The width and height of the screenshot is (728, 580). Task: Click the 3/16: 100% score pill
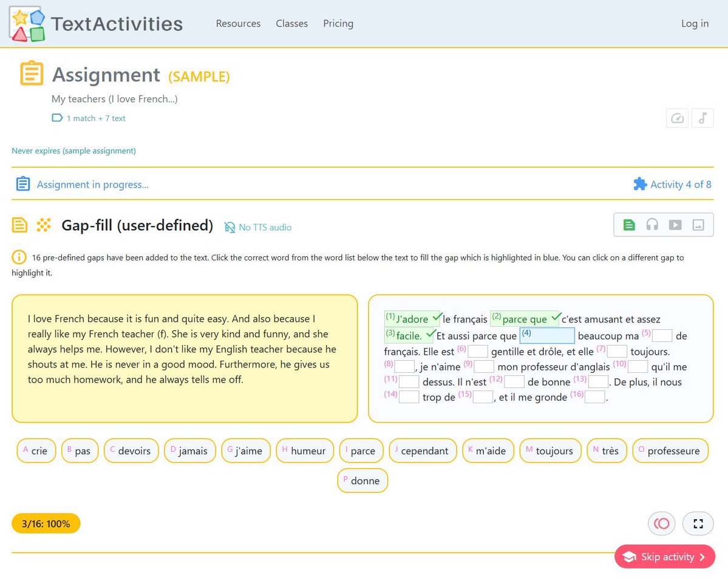[x=46, y=523]
